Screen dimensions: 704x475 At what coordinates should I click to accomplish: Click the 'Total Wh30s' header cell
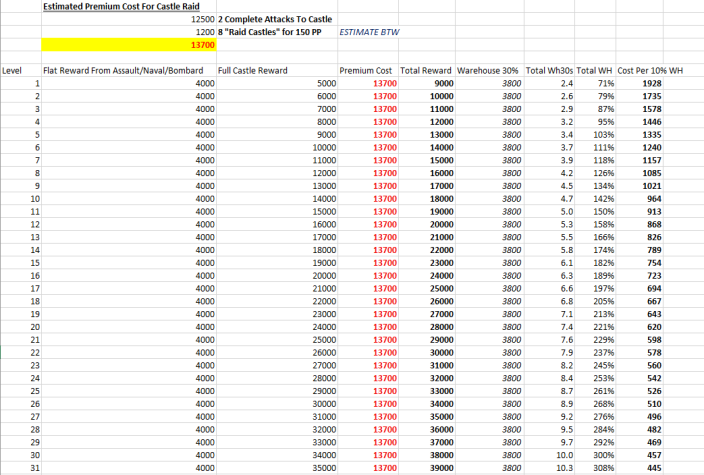[x=549, y=70]
